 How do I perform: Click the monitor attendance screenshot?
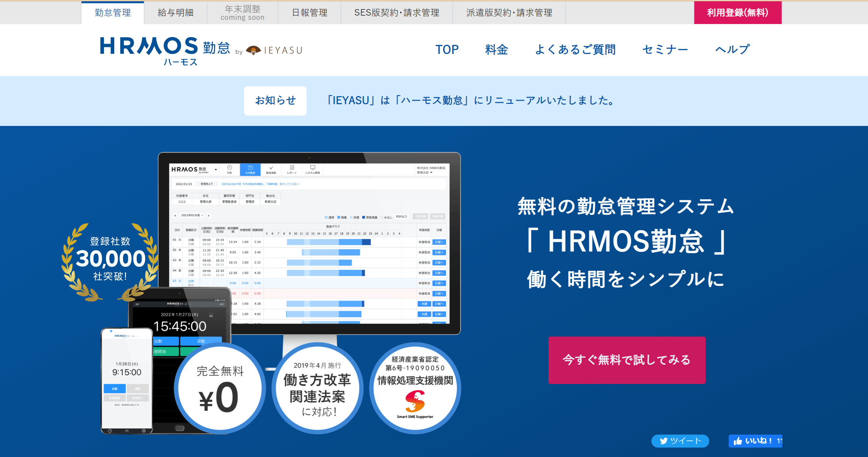point(309,243)
